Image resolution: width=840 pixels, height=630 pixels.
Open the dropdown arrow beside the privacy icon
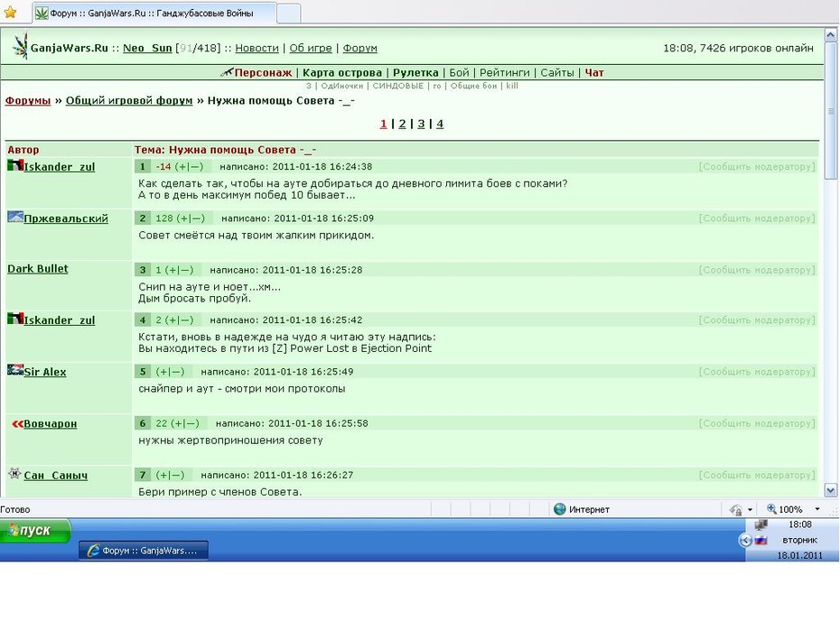[750, 510]
